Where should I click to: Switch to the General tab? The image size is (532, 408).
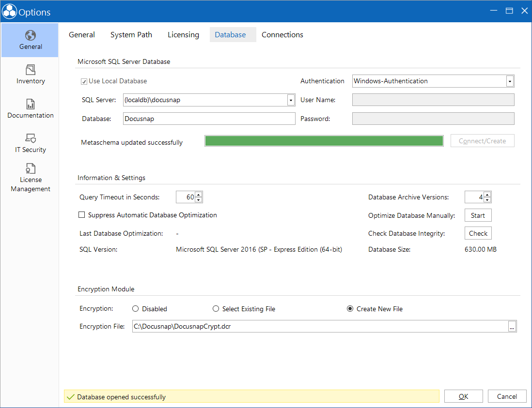[x=82, y=34]
